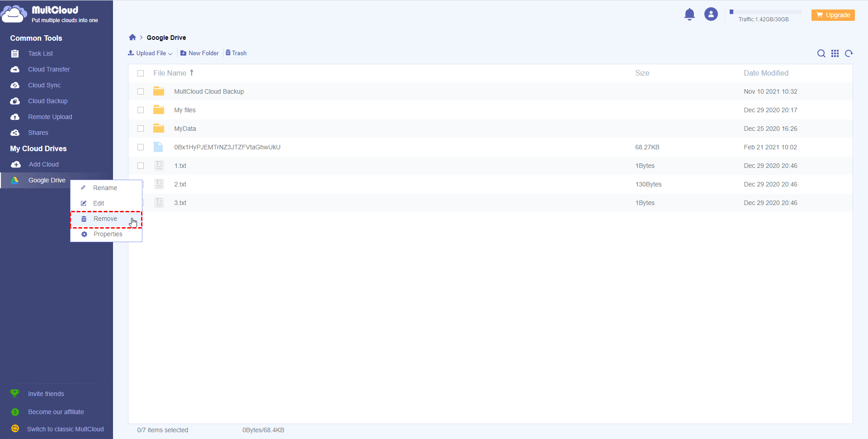Refresh the file list

pyautogui.click(x=849, y=53)
